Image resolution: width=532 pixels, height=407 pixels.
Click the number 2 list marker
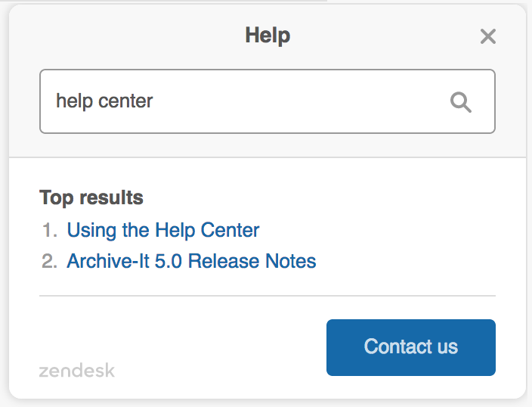tap(51, 262)
